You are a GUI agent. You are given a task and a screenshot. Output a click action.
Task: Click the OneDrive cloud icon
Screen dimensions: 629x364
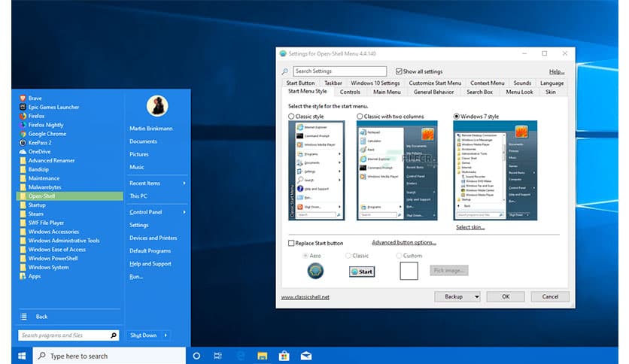point(23,152)
